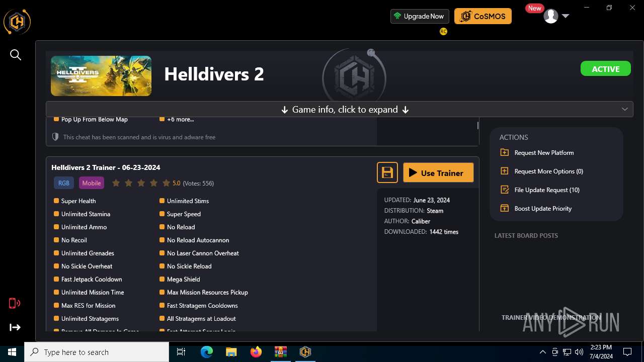Image resolution: width=644 pixels, height=362 pixels.
Task: Click Unlimited Stamina option
Action: coord(82,214)
